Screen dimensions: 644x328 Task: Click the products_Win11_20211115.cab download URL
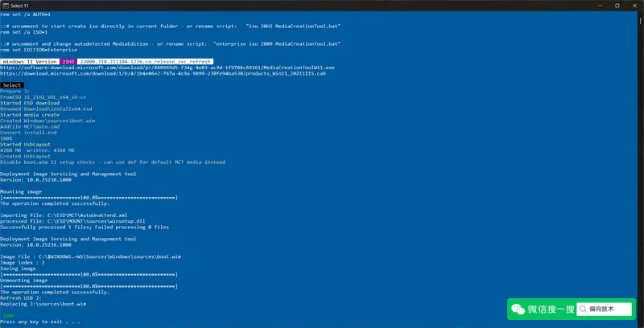click(163, 73)
